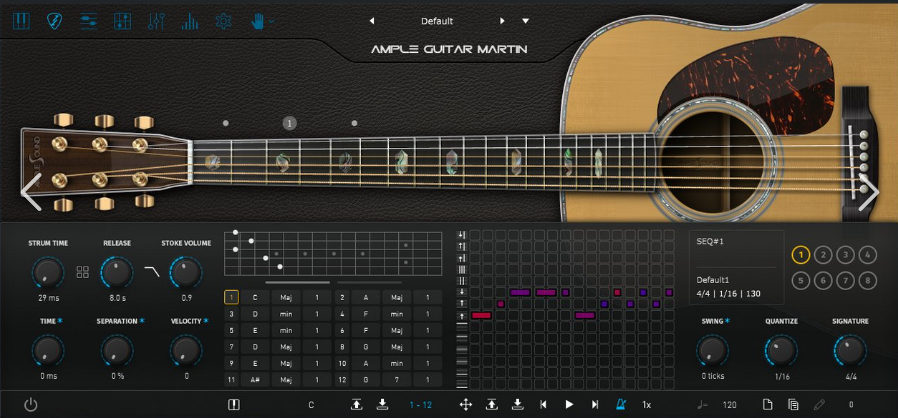Screen dimensions: 898x418
Task: Click sequencer download icon before skip-back
Action: pyautogui.click(x=517, y=405)
